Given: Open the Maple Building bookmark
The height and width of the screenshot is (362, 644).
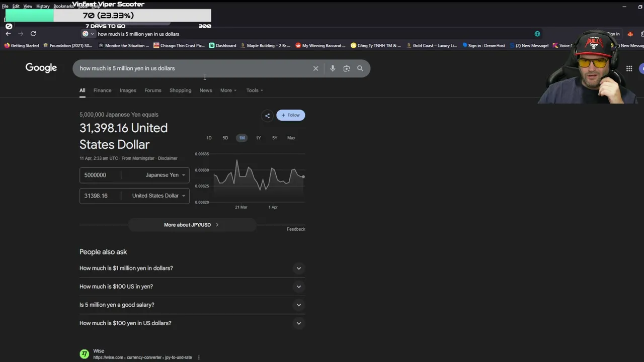Looking at the screenshot, I should tap(265, 46).
